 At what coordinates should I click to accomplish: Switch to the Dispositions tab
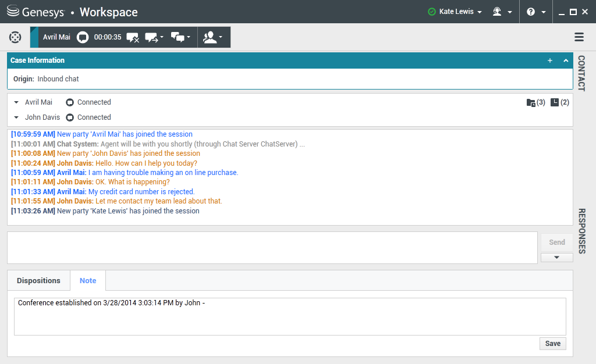pos(38,281)
